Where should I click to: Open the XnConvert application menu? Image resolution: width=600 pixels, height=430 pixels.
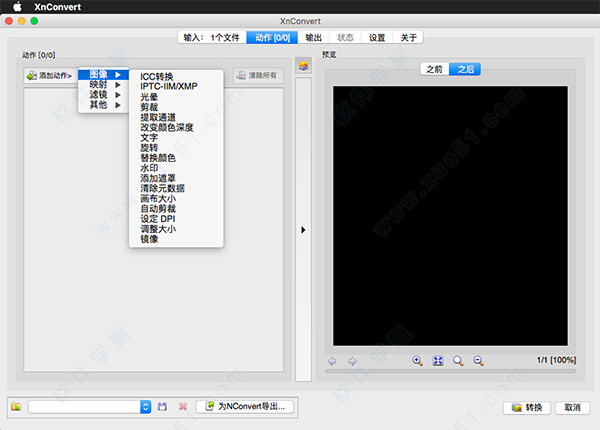click(x=57, y=7)
